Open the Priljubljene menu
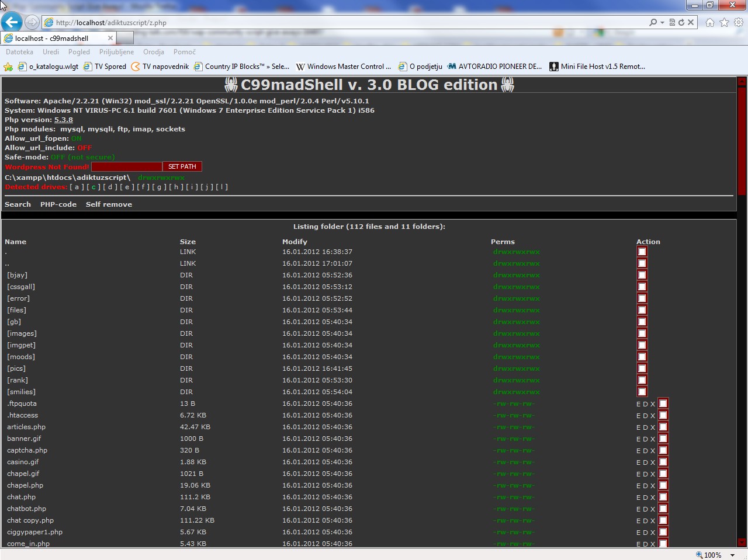The width and height of the screenshot is (748, 560). [x=116, y=52]
